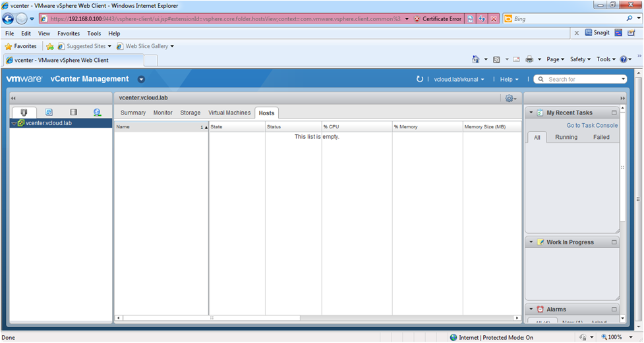Open the vSphere Help dropdown
This screenshot has width=644, height=343.
tap(509, 79)
